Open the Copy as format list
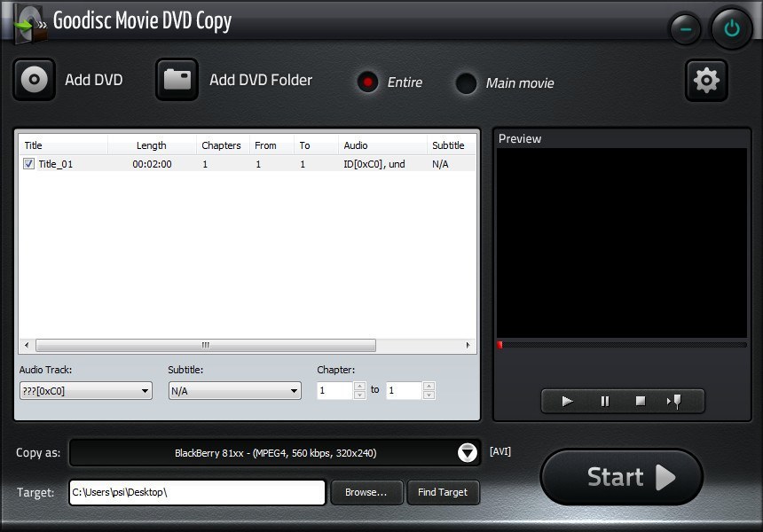The width and height of the screenshot is (763, 532). pos(468,452)
